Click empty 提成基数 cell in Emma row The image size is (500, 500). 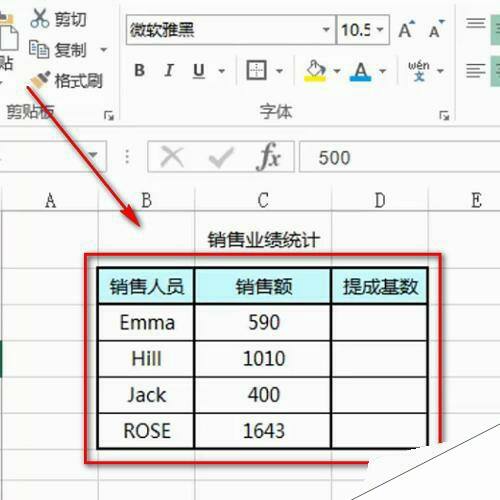click(380, 322)
